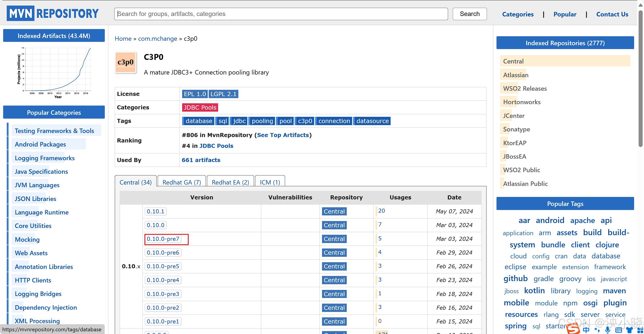The height and width of the screenshot is (334, 644).
Task: Switch to the Redhat GA (7) tab
Action: (x=181, y=182)
